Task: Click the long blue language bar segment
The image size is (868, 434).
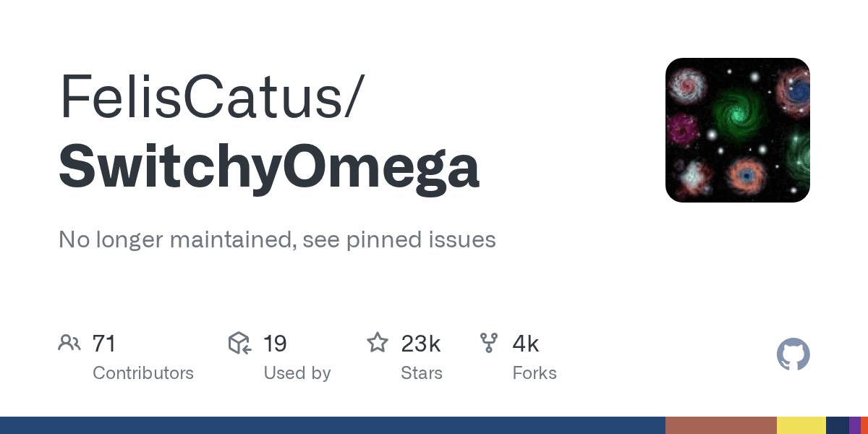Action: [333, 425]
